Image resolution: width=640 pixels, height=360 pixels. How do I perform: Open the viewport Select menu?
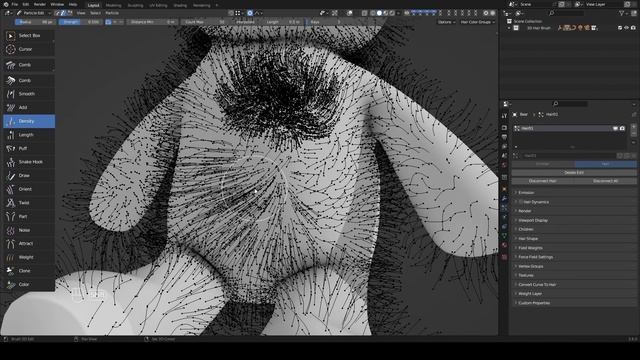click(x=95, y=13)
